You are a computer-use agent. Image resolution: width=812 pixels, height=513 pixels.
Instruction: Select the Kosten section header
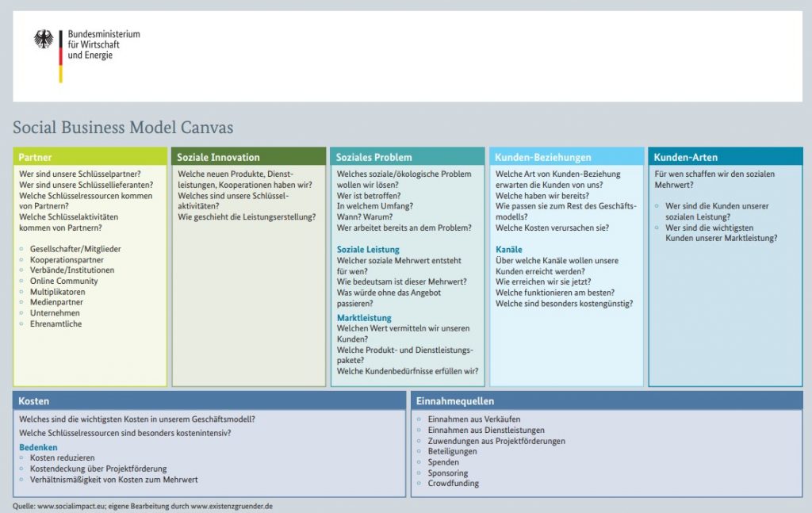pyautogui.click(x=33, y=401)
